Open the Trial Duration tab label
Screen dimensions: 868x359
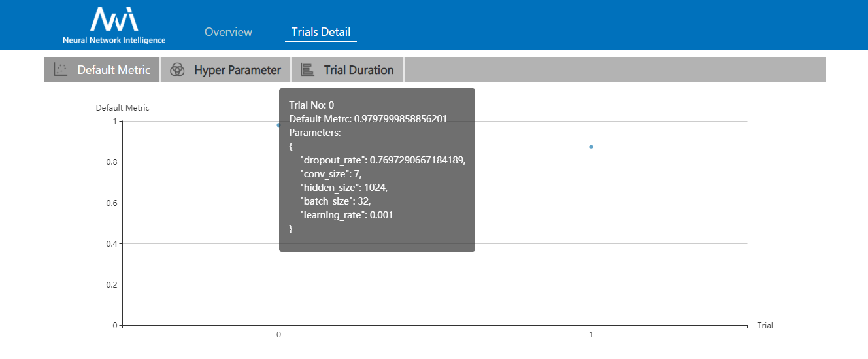[x=358, y=70]
